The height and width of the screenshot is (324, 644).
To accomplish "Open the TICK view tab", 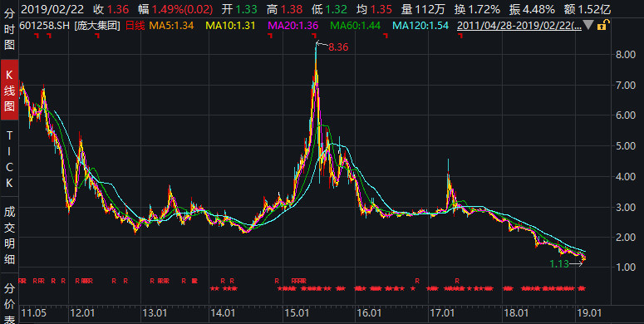I will [x=9, y=160].
